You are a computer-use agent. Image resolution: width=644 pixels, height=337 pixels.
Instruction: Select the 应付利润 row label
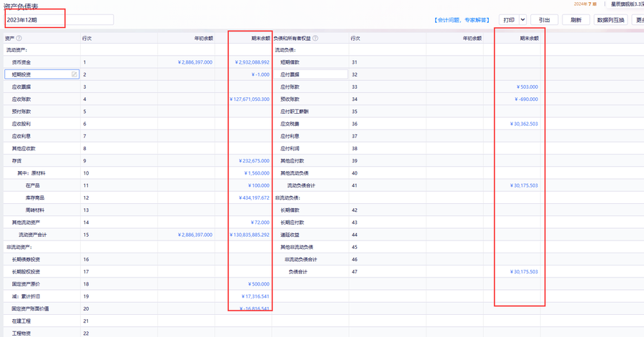(x=290, y=149)
